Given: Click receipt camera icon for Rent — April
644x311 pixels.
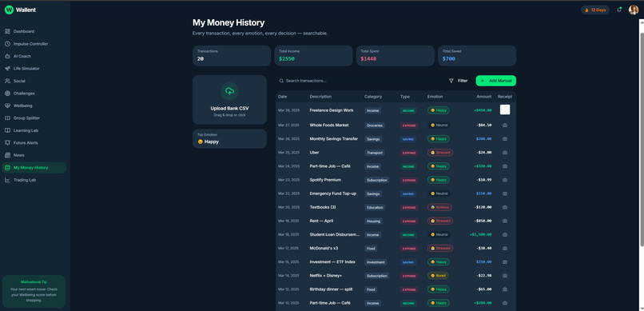Looking at the screenshot, I should pos(505,221).
